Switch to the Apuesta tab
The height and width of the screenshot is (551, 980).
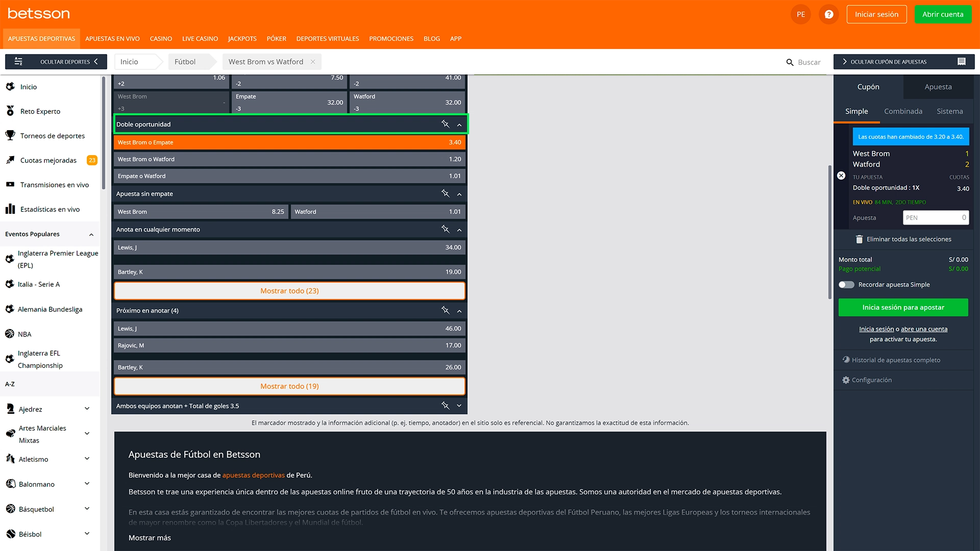[938, 87]
